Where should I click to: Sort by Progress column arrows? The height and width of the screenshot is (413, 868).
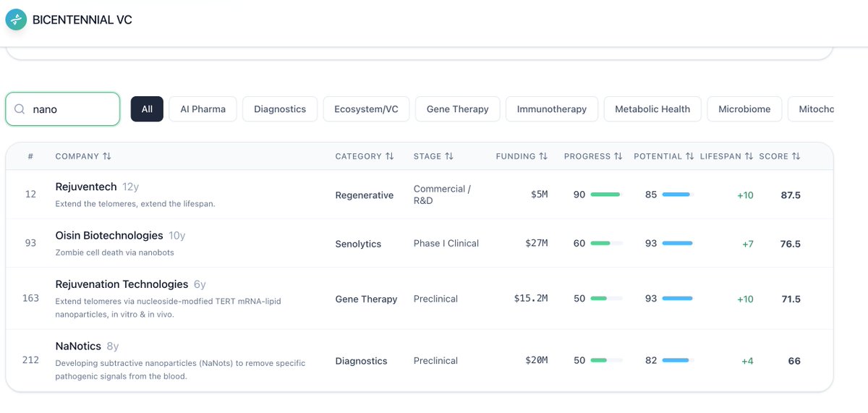pyautogui.click(x=618, y=156)
